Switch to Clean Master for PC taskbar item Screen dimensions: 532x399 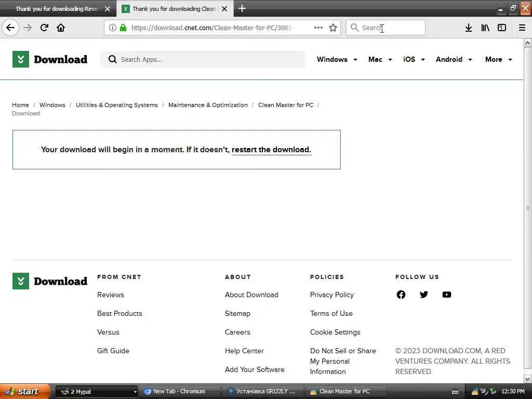coord(346,391)
